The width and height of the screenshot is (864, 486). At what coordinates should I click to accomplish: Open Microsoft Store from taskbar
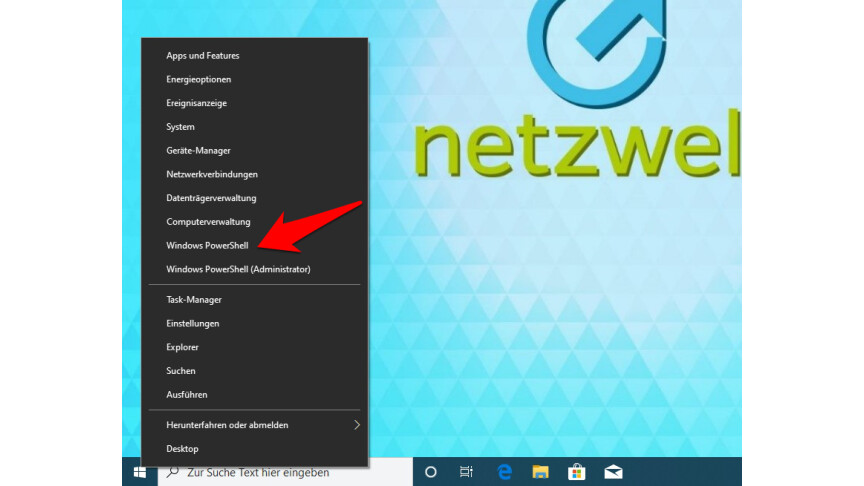[576, 472]
